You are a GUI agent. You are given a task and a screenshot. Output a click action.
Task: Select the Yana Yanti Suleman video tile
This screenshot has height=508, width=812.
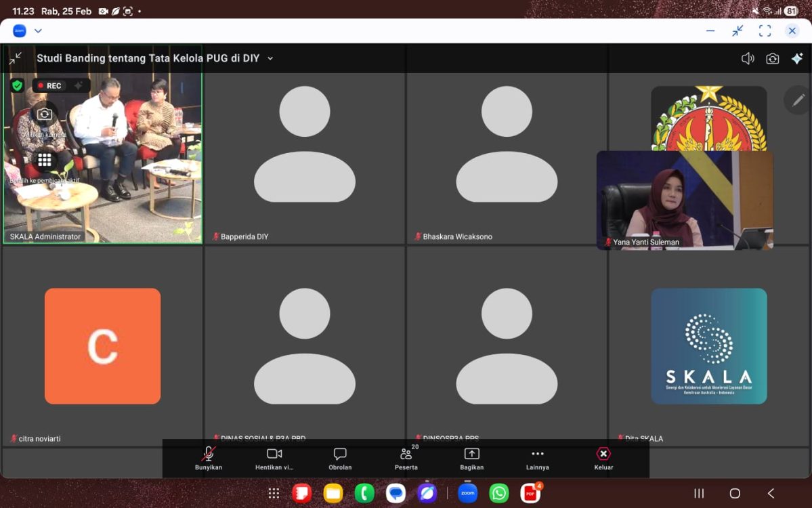pyautogui.click(x=684, y=200)
